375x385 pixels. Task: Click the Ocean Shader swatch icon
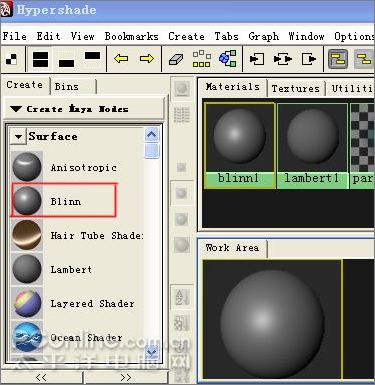tap(27, 337)
